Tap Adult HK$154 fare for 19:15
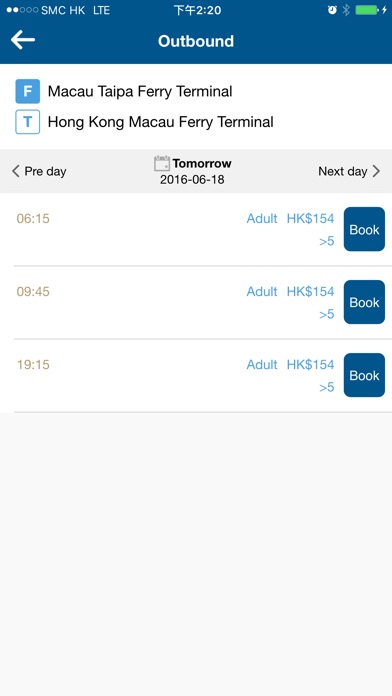Viewport: 392px width, 696px height. pos(290,364)
